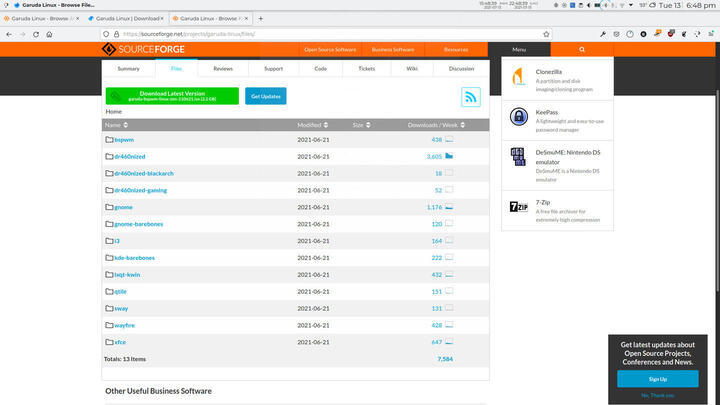Screen dimensions: 720x405
Task: Open the gnome-barebones folder link
Action: click(x=139, y=224)
